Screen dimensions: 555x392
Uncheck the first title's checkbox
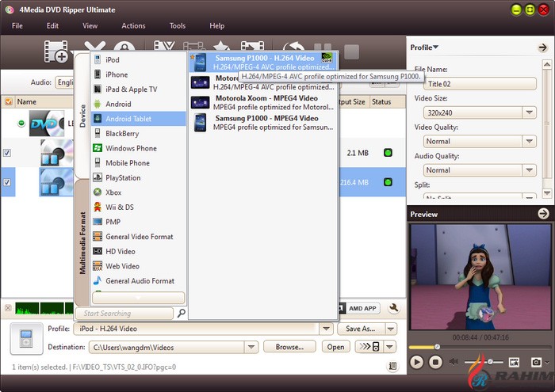pos(7,153)
